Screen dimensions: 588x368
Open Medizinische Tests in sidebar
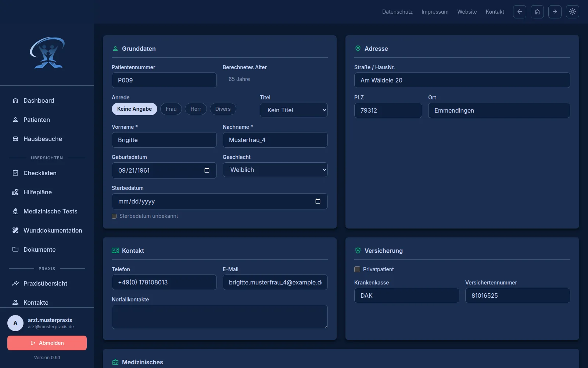47,211
